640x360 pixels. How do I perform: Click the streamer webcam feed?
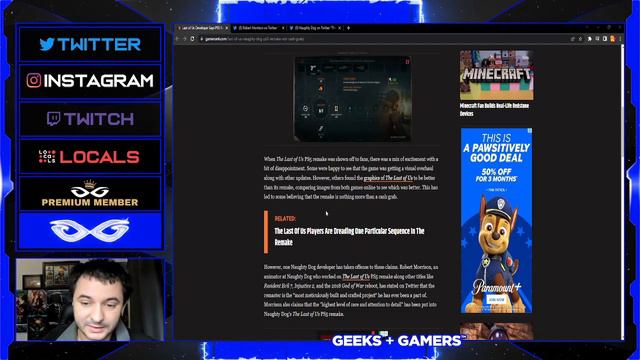tap(90, 300)
